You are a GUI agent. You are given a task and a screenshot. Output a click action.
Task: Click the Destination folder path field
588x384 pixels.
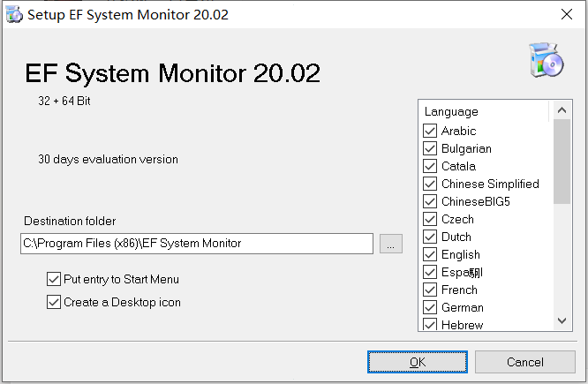coord(197,244)
